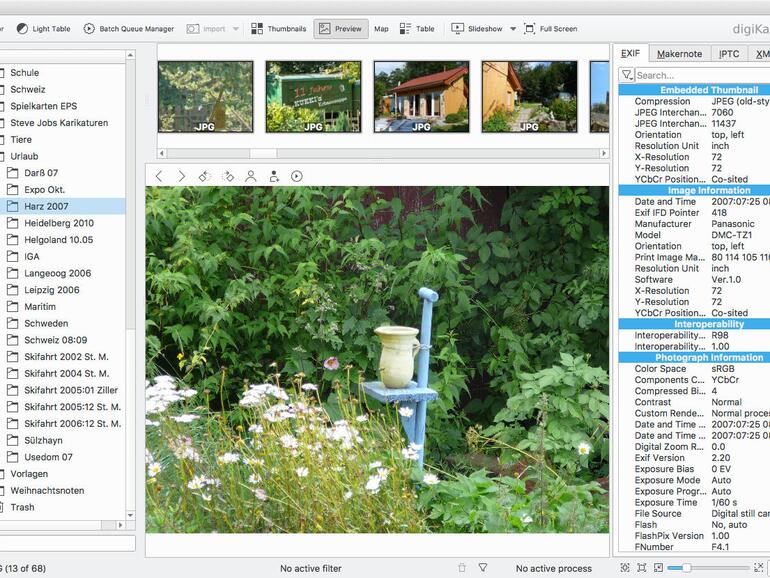Open the metadata filter funnel dropdown next to Search
Image resolution: width=770 pixels, height=578 pixels.
tap(627, 75)
